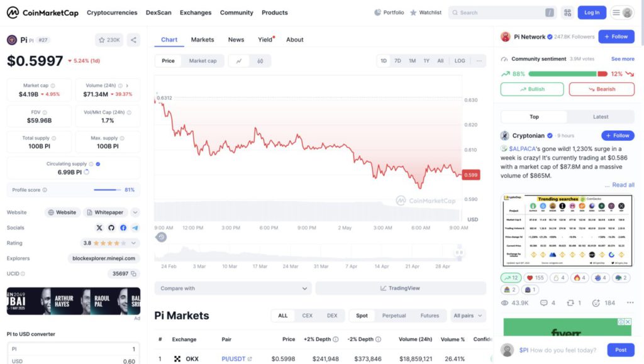Share the Pi coin page
This screenshot has width=644, height=364.
tap(133, 40)
